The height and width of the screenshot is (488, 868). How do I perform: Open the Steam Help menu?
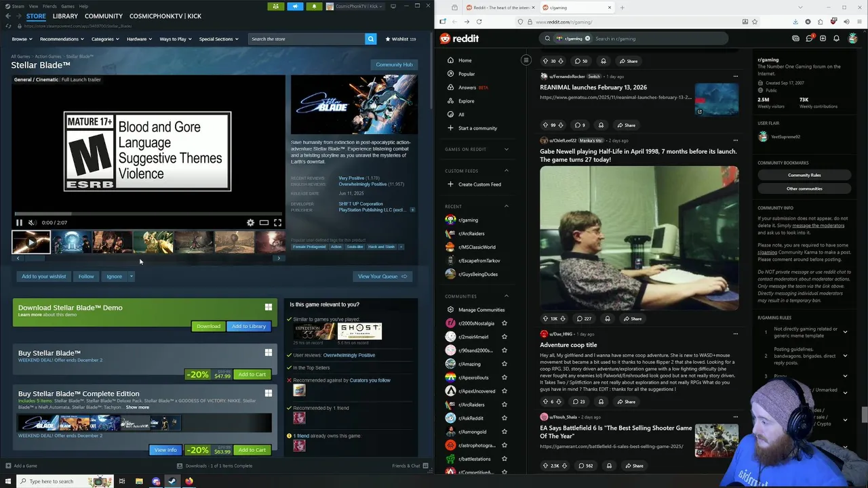coord(83,6)
